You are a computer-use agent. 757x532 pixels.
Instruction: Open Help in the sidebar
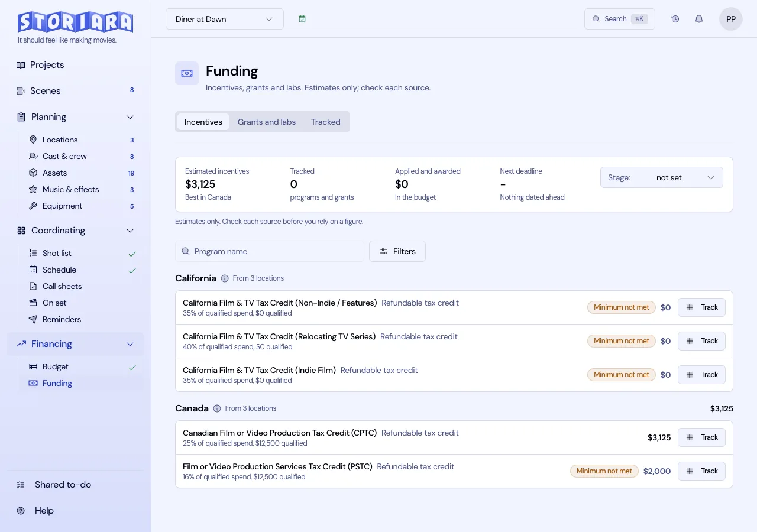[76, 511]
